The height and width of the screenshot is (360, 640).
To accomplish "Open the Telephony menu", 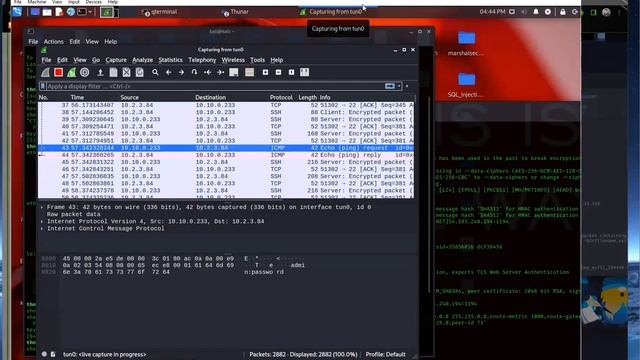I will pyautogui.click(x=202, y=60).
